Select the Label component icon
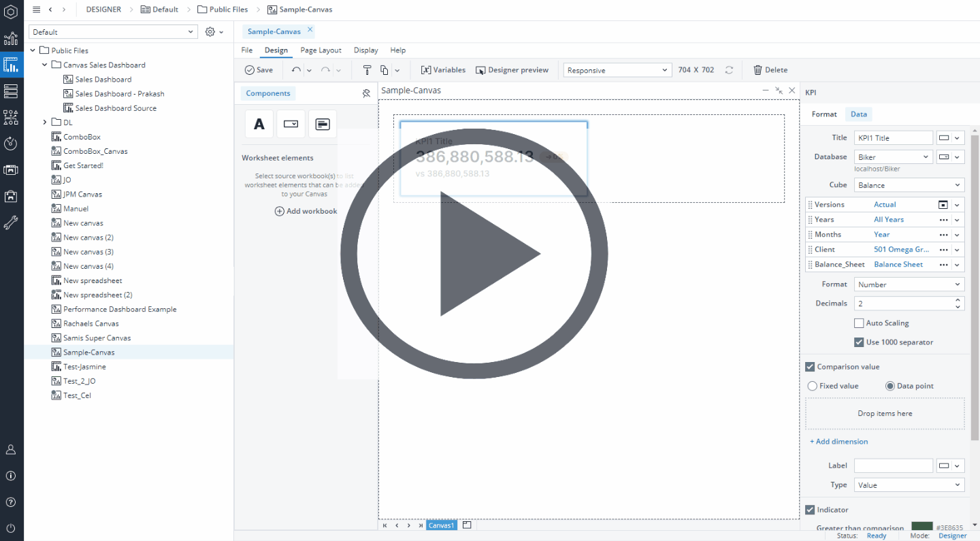980x541 pixels. pyautogui.click(x=259, y=124)
